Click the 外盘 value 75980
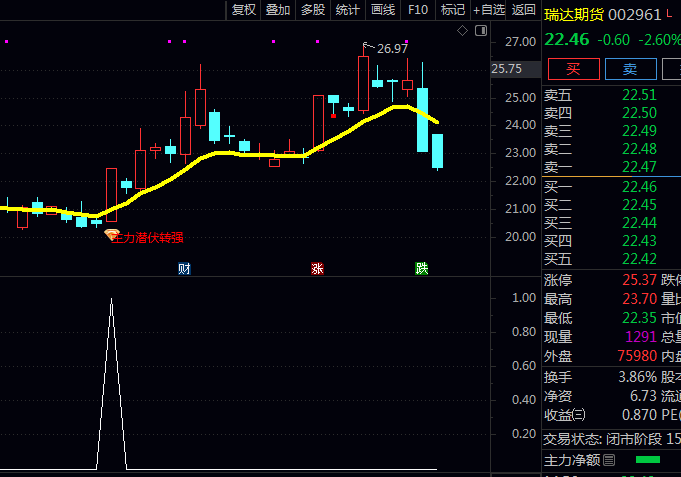The width and height of the screenshot is (681, 477). pos(637,356)
